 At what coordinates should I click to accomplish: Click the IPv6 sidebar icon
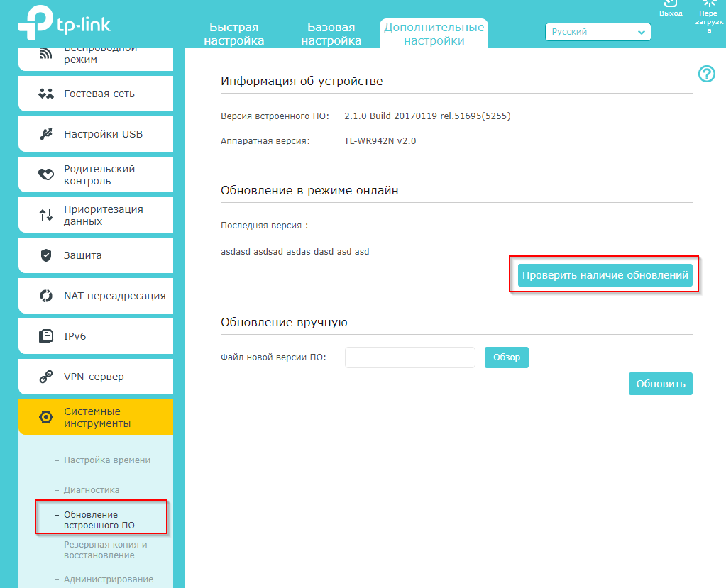tap(46, 336)
